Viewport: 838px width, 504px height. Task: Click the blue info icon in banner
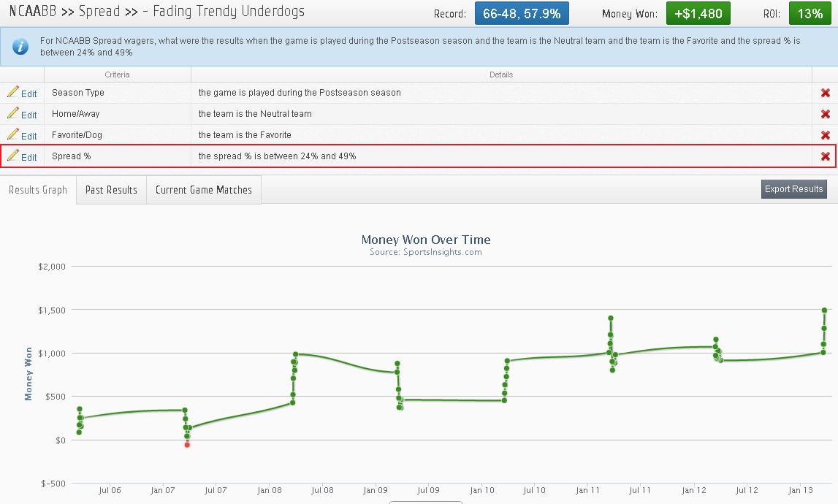coord(22,47)
